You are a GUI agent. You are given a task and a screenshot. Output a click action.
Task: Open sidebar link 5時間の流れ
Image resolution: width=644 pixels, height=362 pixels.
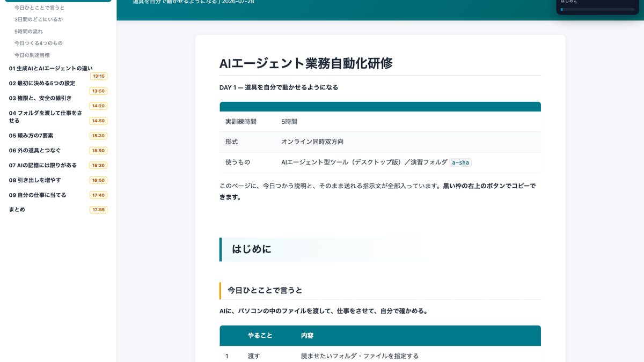click(28, 31)
